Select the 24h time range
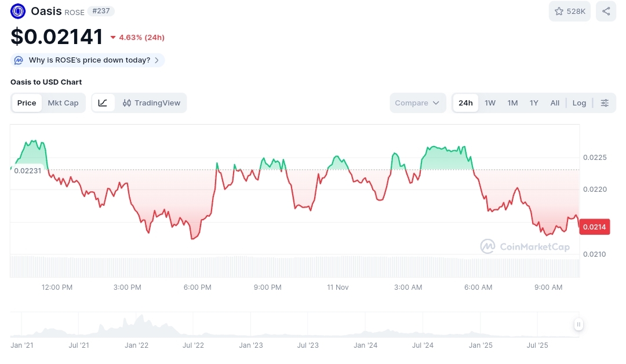Viewport: 626px width, 364px height. [x=465, y=103]
